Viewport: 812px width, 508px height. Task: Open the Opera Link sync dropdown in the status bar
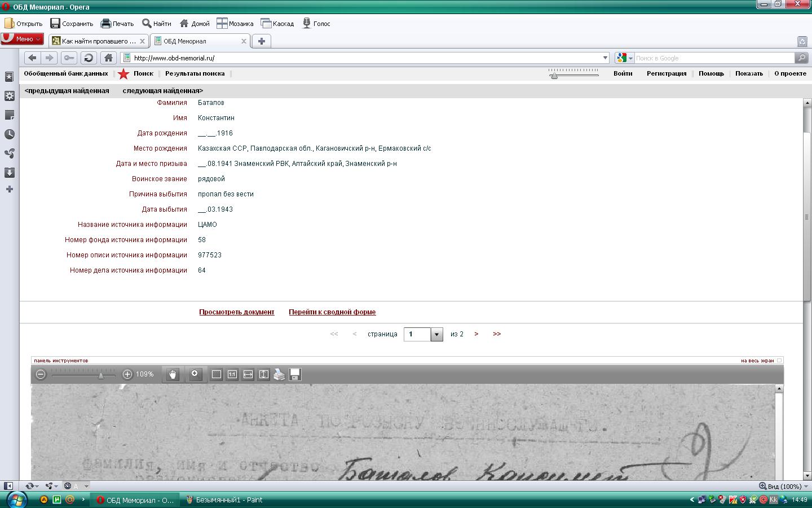click(x=32, y=486)
